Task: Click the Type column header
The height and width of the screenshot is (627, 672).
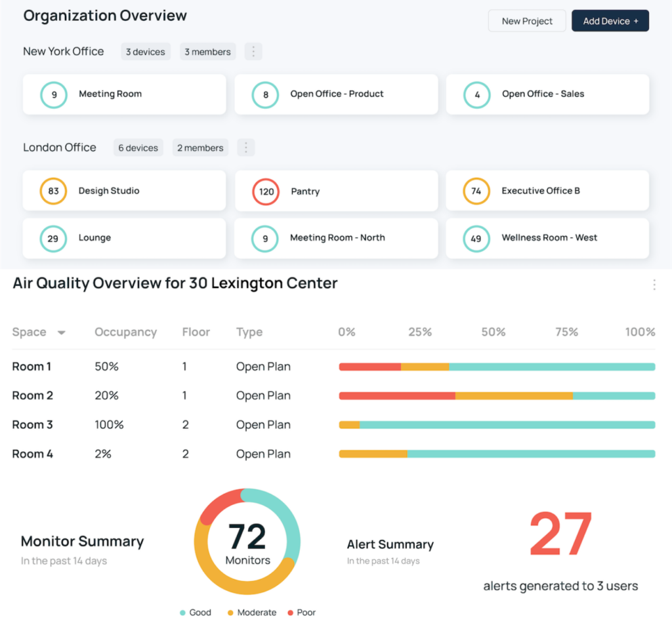Action: tap(249, 332)
